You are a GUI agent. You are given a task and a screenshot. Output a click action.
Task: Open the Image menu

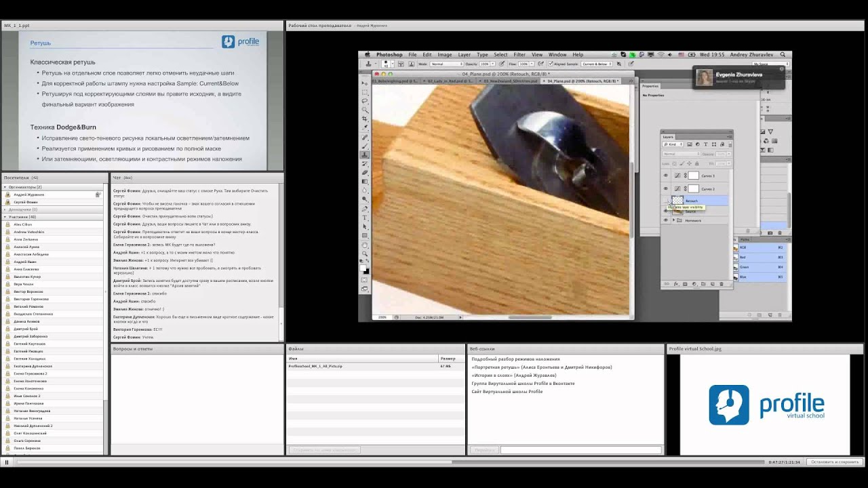click(x=445, y=55)
